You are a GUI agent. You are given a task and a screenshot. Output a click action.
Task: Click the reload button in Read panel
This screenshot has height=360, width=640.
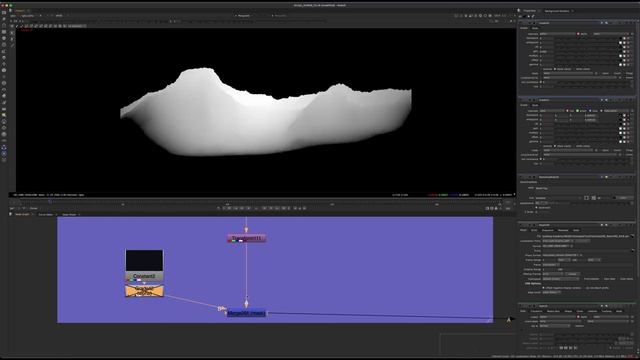coord(573,274)
